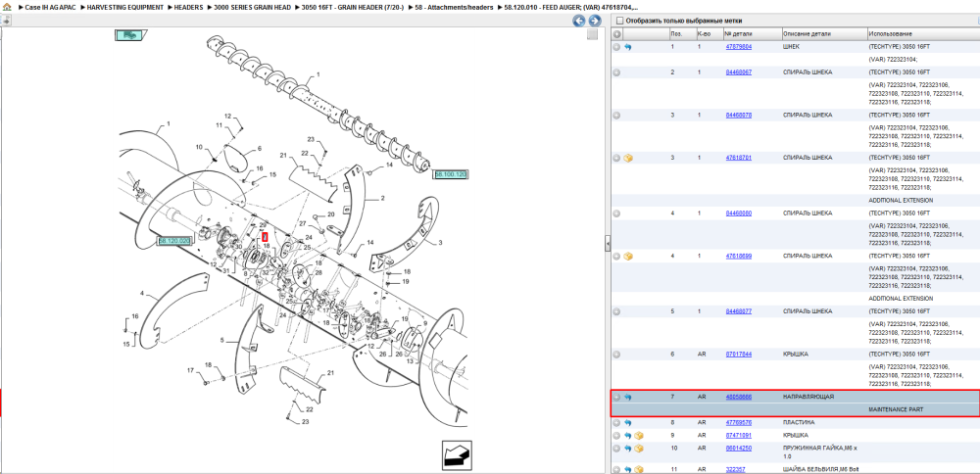The height and width of the screenshot is (474, 980).
Task: Click the blue arrow icon for ПЛАСТИНА row
Action: [627, 422]
